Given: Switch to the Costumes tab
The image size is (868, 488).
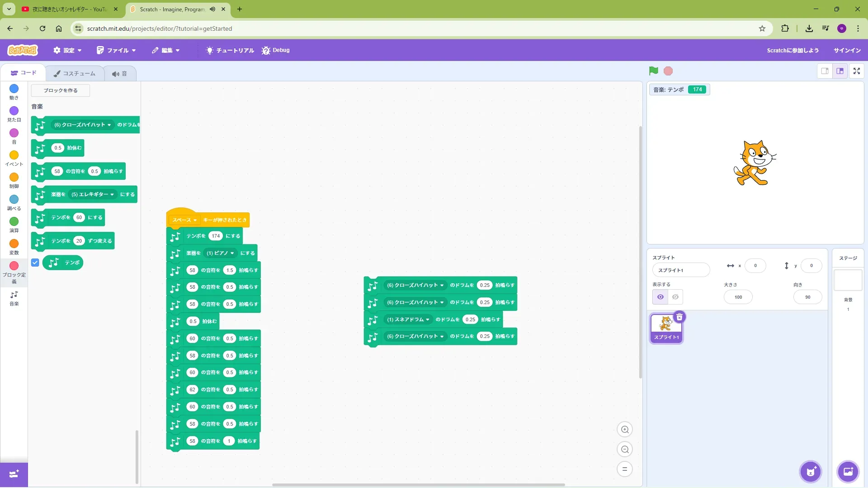Looking at the screenshot, I should click(75, 73).
